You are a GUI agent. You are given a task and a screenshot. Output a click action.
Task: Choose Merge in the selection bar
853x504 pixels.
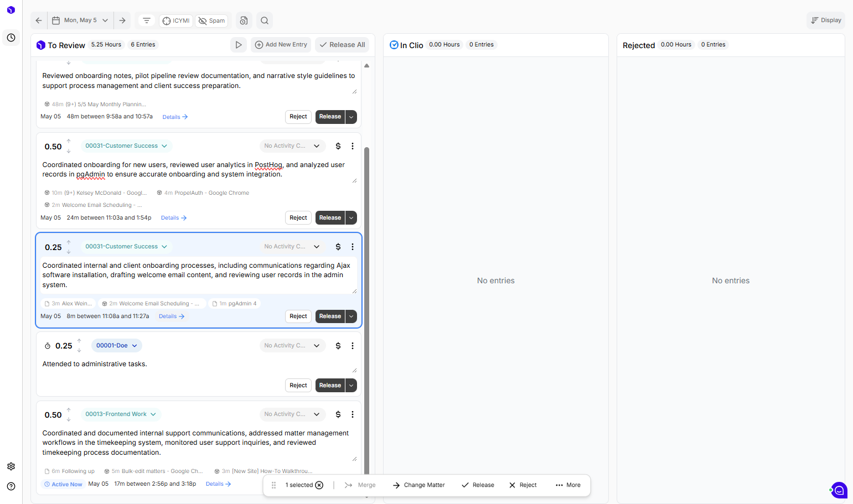point(360,485)
